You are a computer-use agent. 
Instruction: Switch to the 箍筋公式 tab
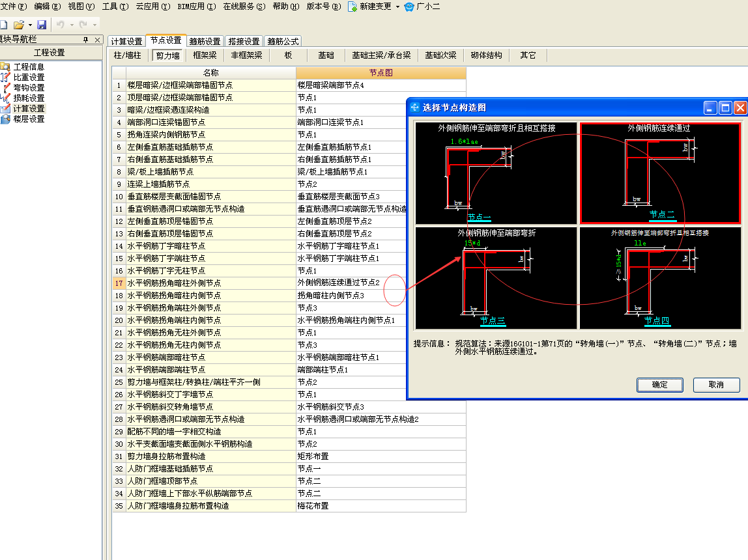point(283,42)
